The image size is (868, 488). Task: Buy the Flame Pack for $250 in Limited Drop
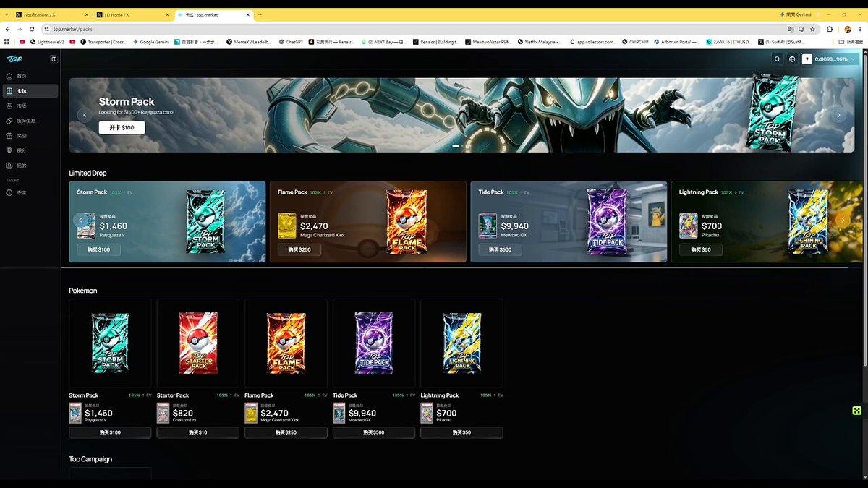(299, 249)
